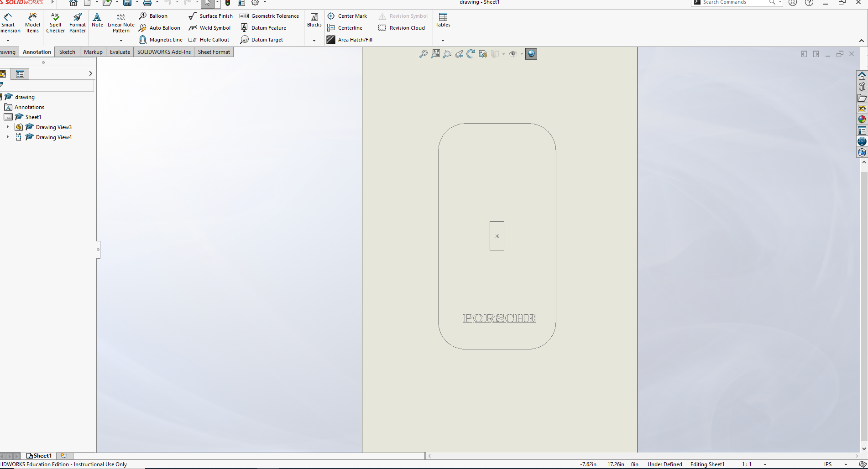Click the Save icon in the toolbar
The image size is (868, 469).
pyautogui.click(x=127, y=3)
